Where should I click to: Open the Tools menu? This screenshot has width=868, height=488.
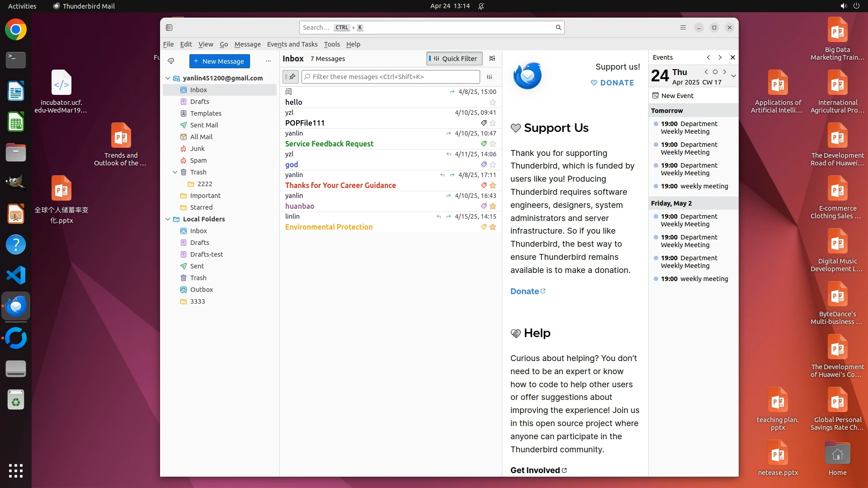[x=331, y=44]
